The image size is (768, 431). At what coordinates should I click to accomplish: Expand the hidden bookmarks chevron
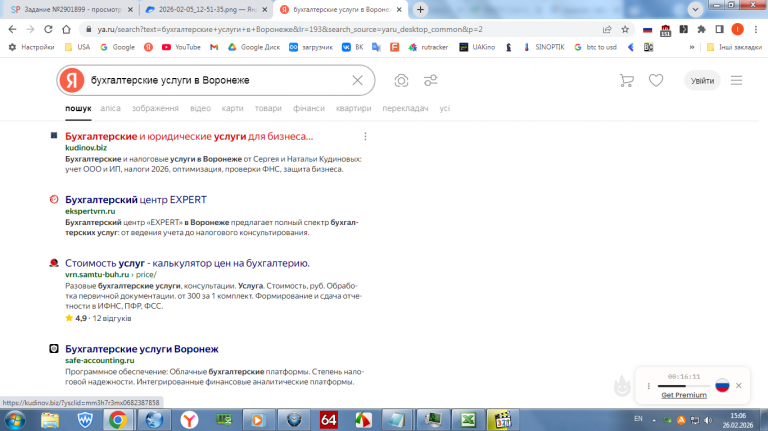point(692,47)
